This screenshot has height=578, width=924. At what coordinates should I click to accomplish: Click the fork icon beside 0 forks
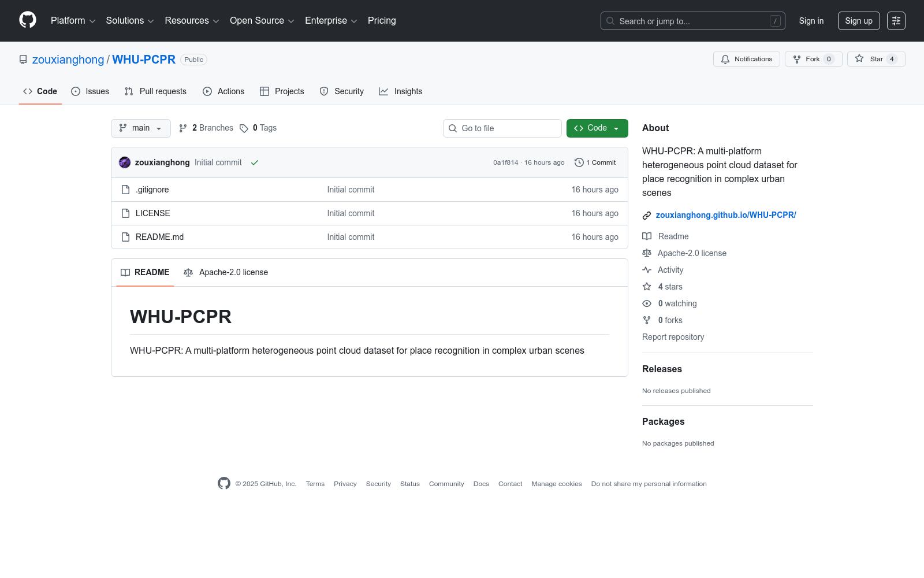[647, 320]
